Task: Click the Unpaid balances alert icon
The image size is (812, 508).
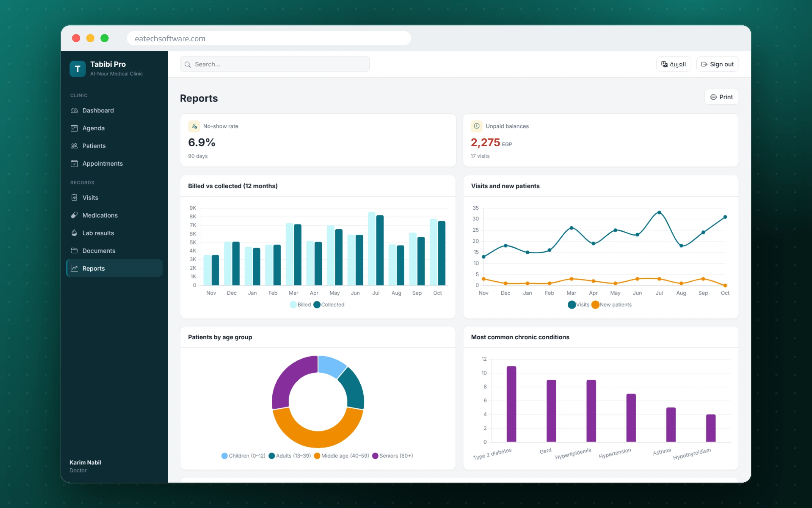Action: coord(476,126)
